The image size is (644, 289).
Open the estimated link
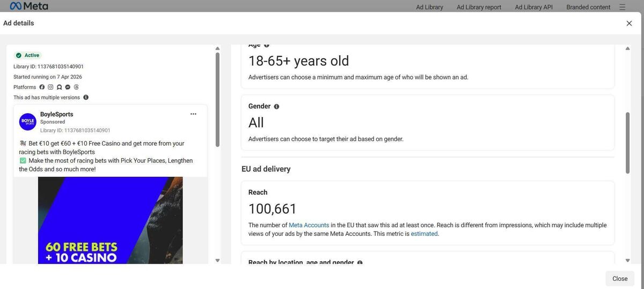click(x=425, y=234)
